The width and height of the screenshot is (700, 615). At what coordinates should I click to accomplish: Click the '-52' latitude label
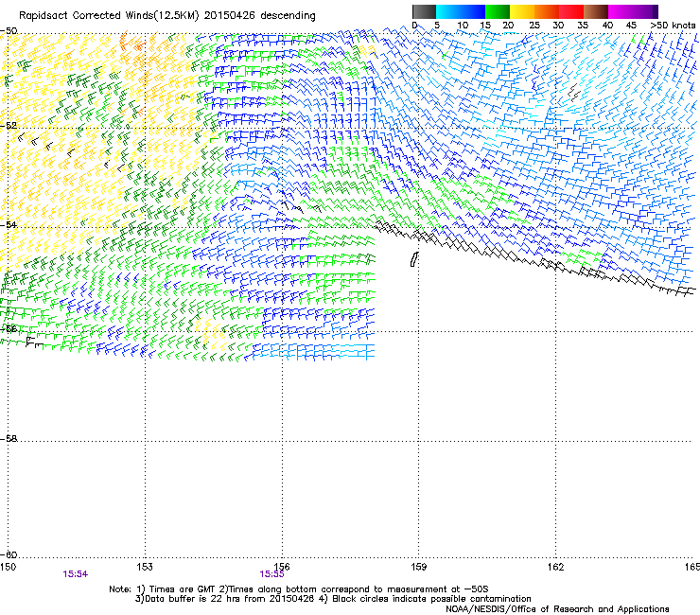(x=9, y=126)
